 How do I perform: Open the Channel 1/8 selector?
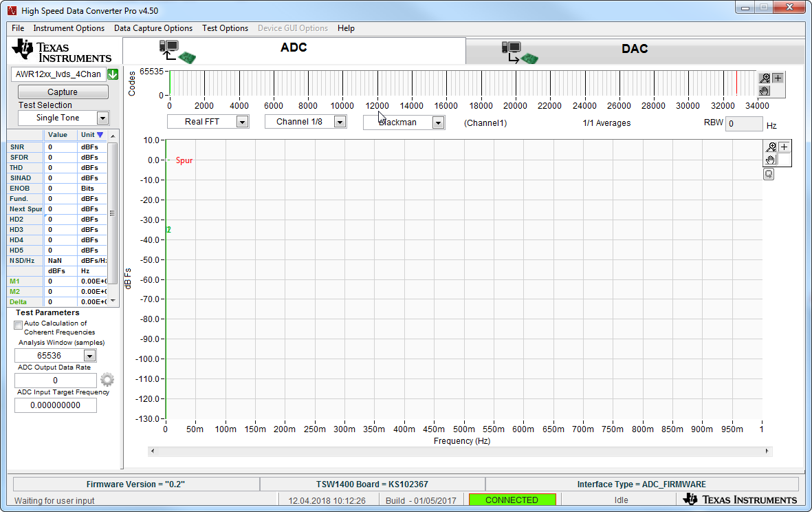point(340,122)
